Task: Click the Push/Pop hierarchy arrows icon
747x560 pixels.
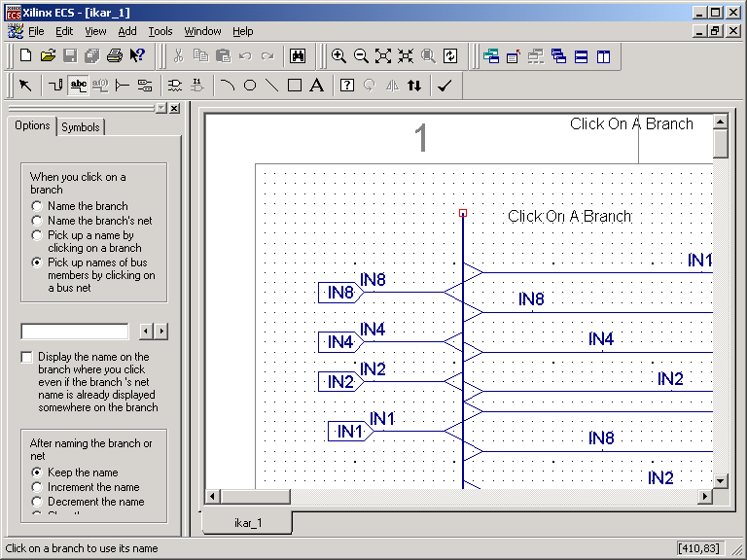Action: tap(414, 86)
